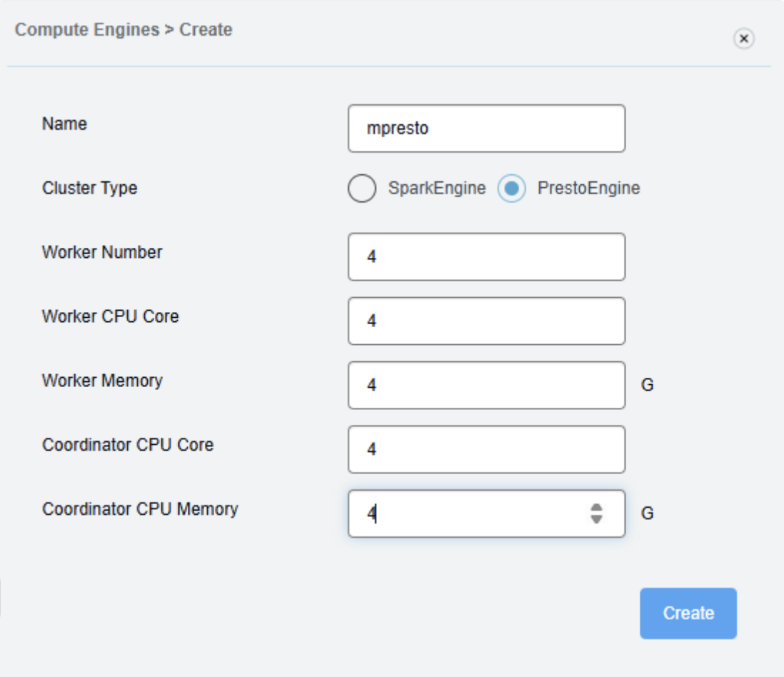This screenshot has height=677, width=784.
Task: Click the Coordinator CPU Core label
Action: click(x=128, y=445)
